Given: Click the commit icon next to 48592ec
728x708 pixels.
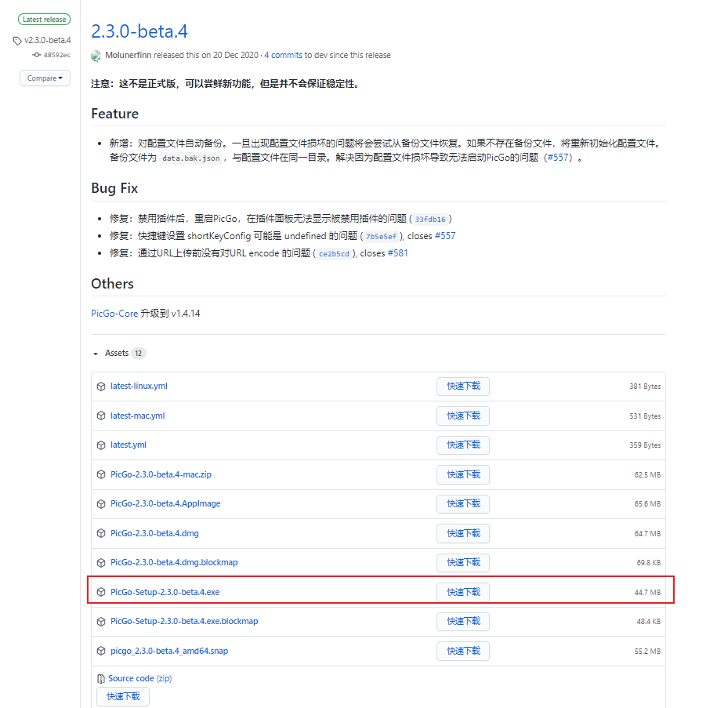Looking at the screenshot, I should coord(37,55).
